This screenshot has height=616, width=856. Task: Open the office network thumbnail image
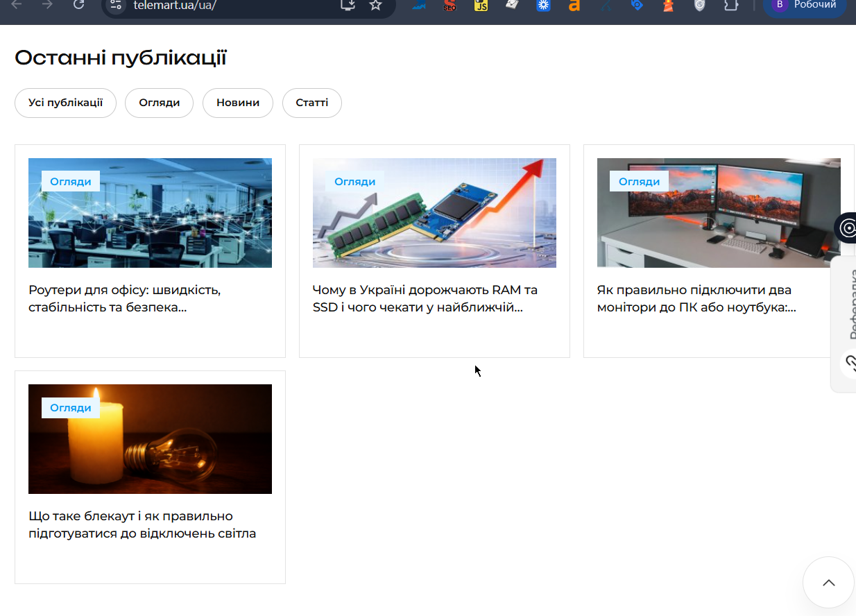(x=150, y=213)
